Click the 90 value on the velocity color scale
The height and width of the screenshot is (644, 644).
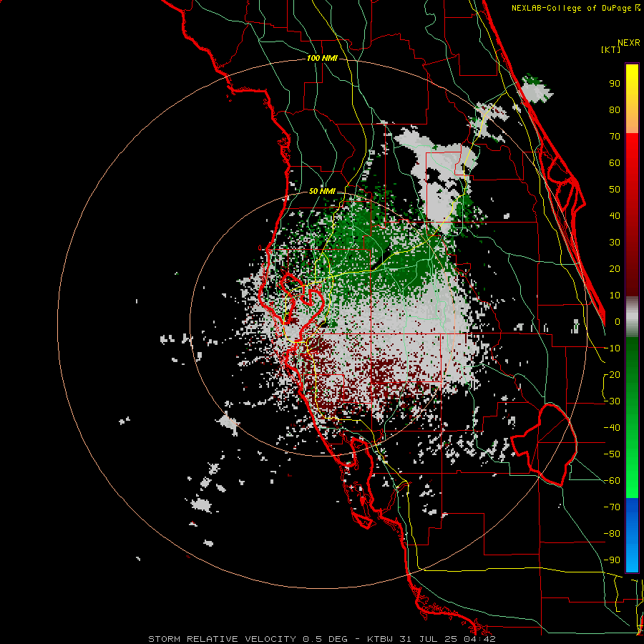615,84
